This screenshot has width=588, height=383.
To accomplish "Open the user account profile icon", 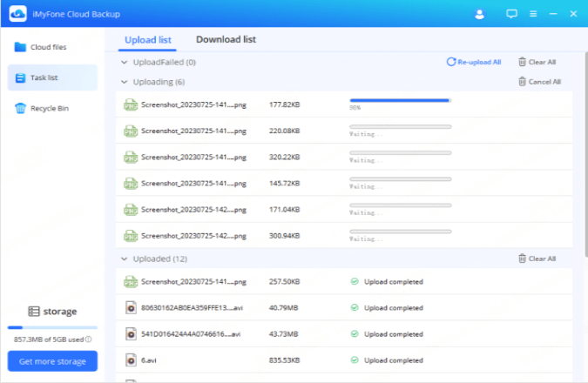I will (479, 14).
